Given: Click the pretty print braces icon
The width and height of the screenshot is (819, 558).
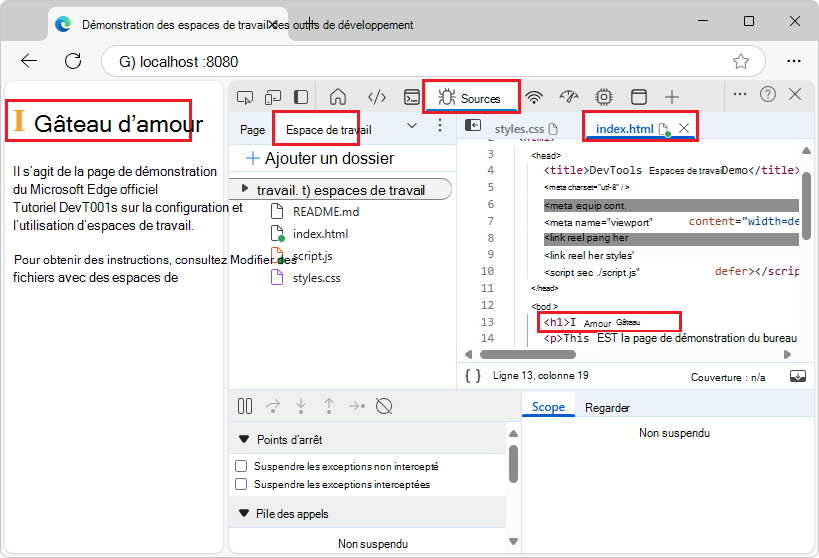Looking at the screenshot, I should tap(473, 376).
